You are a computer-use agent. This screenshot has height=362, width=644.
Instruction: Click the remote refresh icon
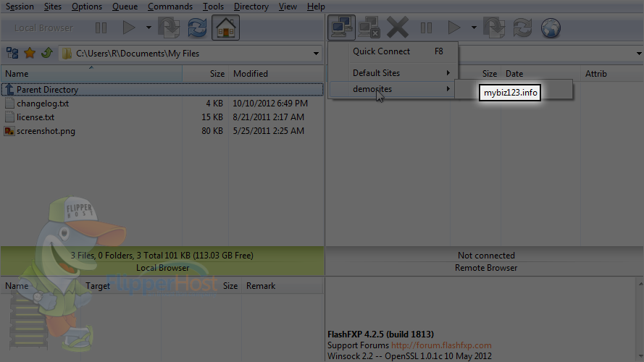tap(522, 28)
